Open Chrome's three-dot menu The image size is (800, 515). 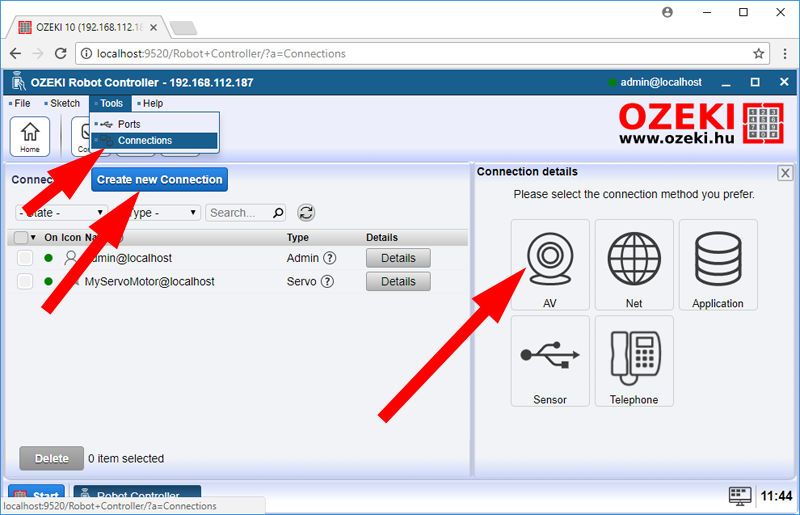coord(785,54)
